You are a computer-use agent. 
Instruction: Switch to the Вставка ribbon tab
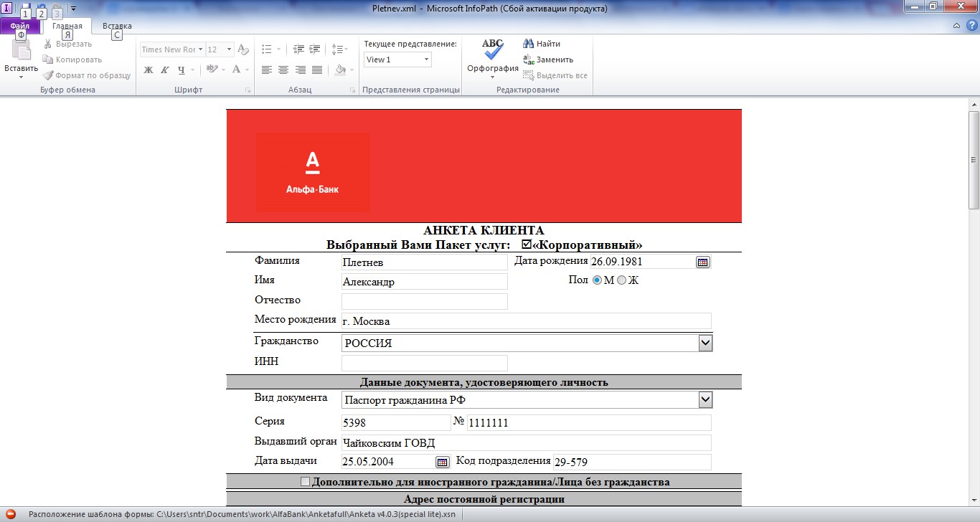point(117,26)
